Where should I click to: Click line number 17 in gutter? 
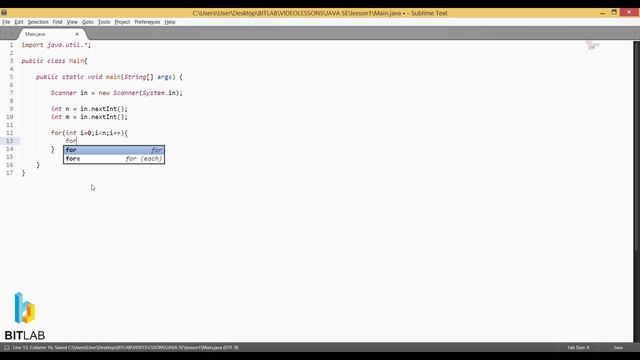click(x=10, y=173)
